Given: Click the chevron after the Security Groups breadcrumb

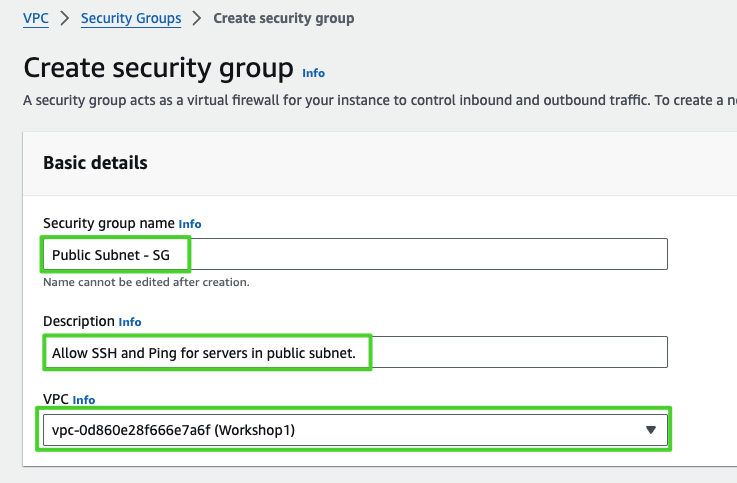Looking at the screenshot, I should point(197,18).
